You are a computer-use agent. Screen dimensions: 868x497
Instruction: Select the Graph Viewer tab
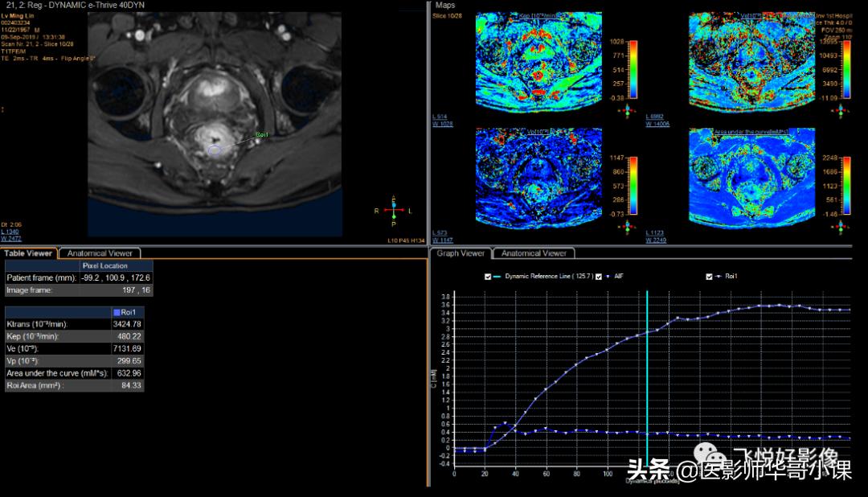[x=461, y=253]
